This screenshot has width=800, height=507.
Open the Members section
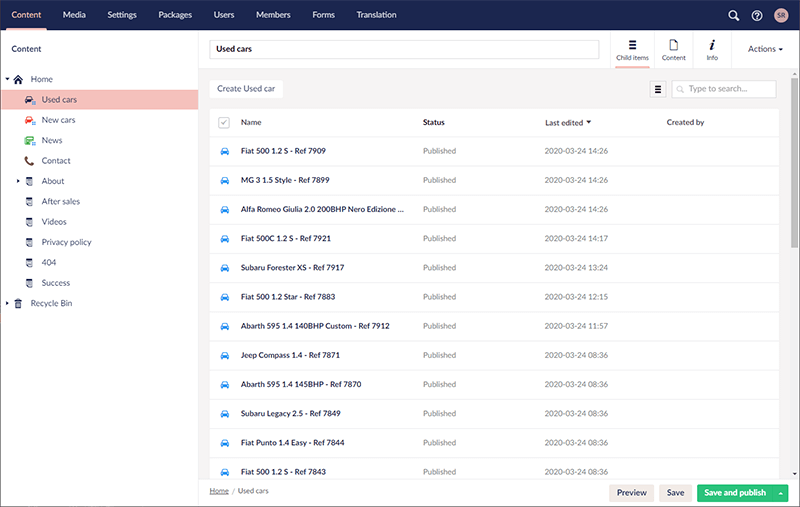[273, 15]
